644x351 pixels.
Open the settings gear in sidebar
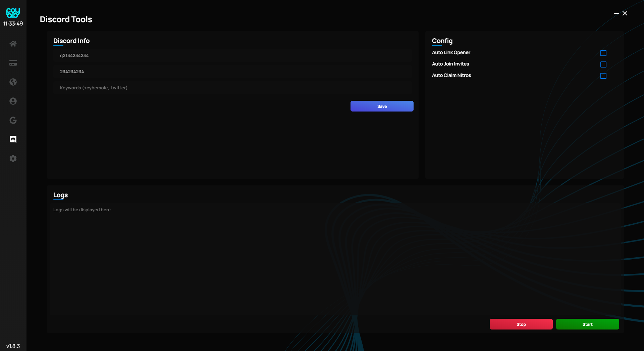[13, 159]
